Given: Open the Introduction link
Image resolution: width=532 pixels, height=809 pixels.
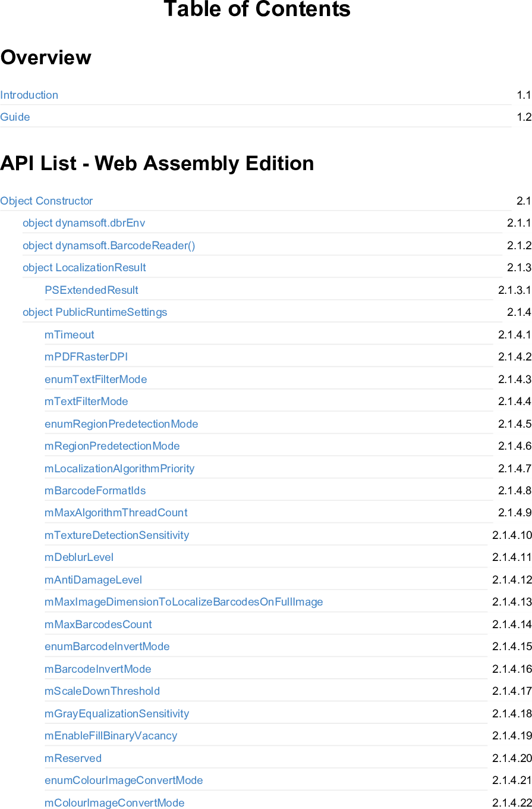Looking at the screenshot, I should click(29, 95).
